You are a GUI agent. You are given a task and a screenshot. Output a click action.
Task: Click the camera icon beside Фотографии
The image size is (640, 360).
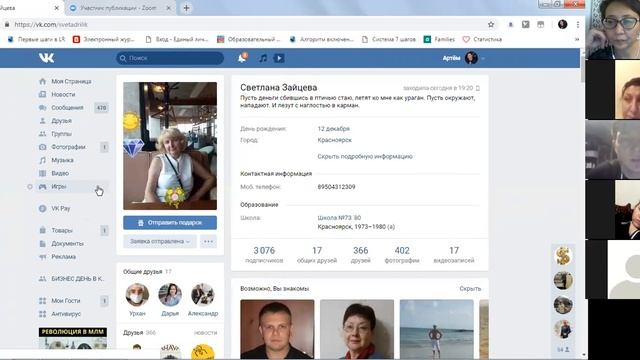pyautogui.click(x=42, y=147)
